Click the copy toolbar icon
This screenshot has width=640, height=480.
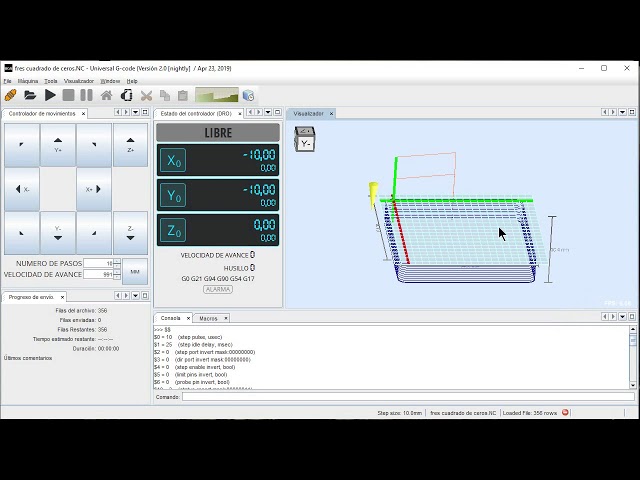(x=165, y=96)
